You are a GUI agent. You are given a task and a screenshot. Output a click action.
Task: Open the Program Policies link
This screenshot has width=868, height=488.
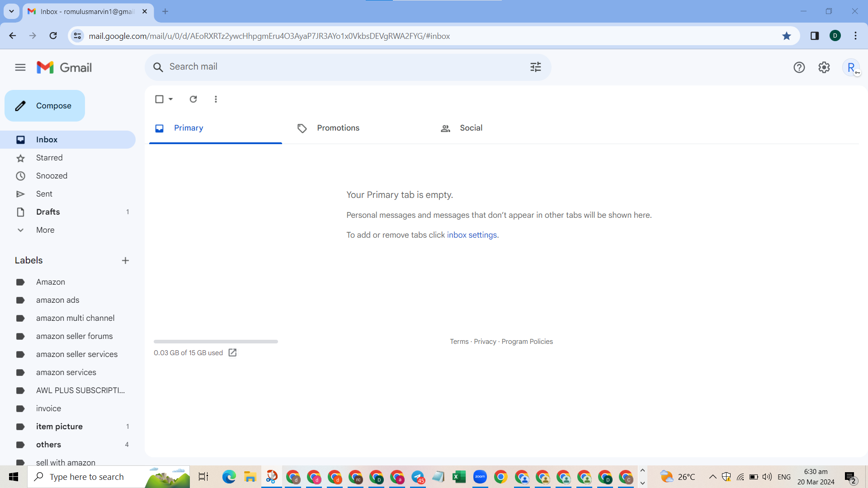(527, 342)
